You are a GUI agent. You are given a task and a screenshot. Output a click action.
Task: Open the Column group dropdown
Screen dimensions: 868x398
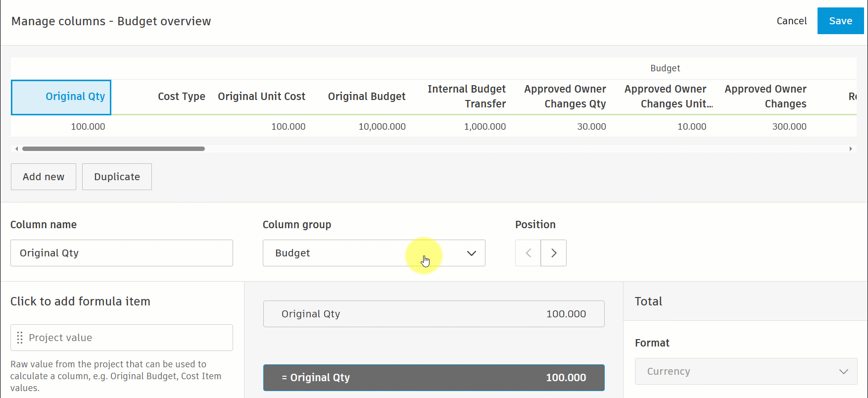click(374, 253)
